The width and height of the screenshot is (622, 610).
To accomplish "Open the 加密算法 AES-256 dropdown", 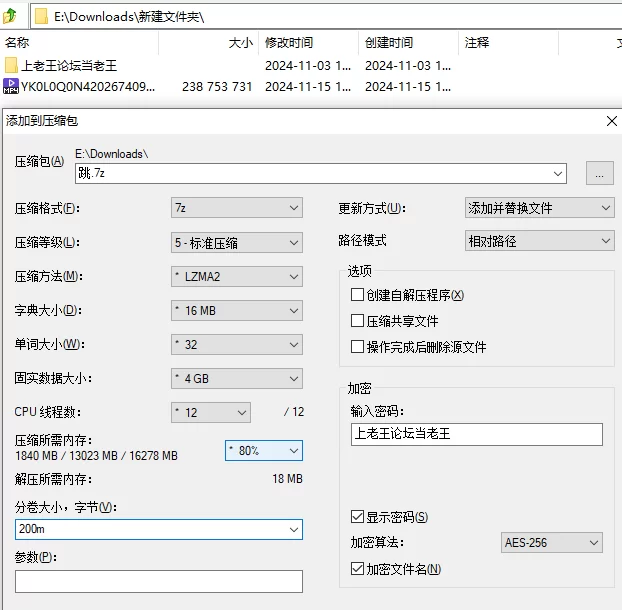I will pyautogui.click(x=552, y=543).
